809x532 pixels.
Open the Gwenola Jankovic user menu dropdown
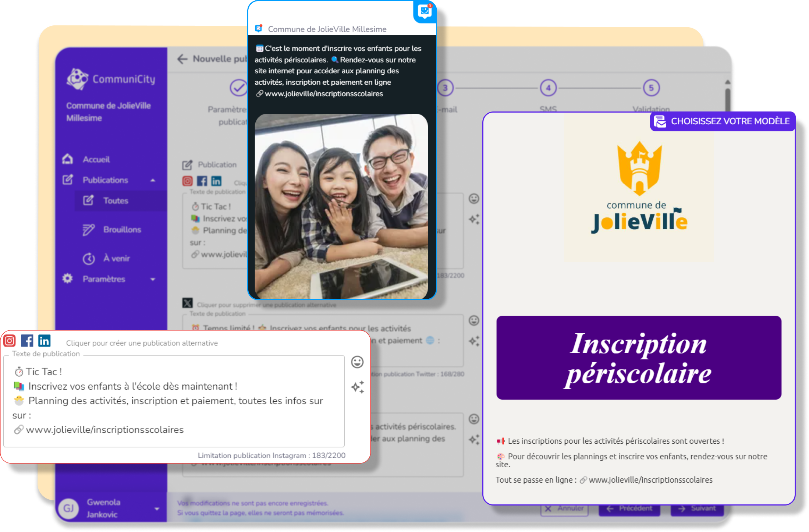[157, 509]
